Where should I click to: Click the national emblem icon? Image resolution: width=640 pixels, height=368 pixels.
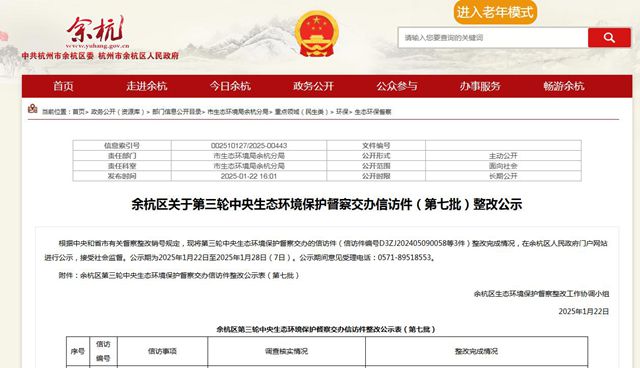(x=317, y=33)
